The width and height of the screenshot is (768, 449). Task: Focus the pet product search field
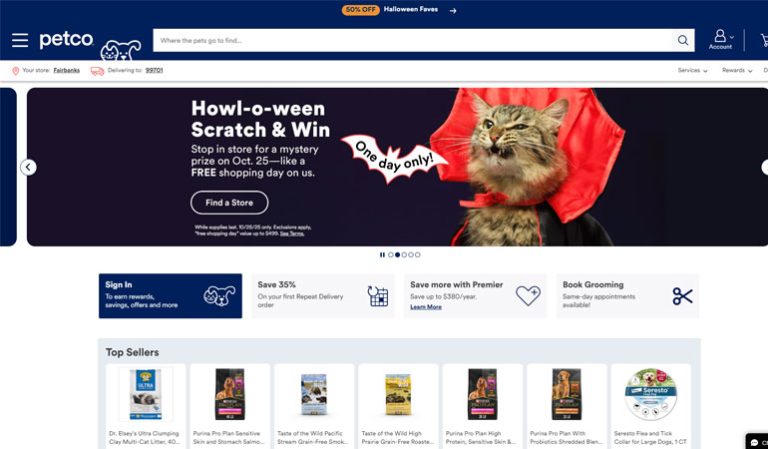(413, 40)
